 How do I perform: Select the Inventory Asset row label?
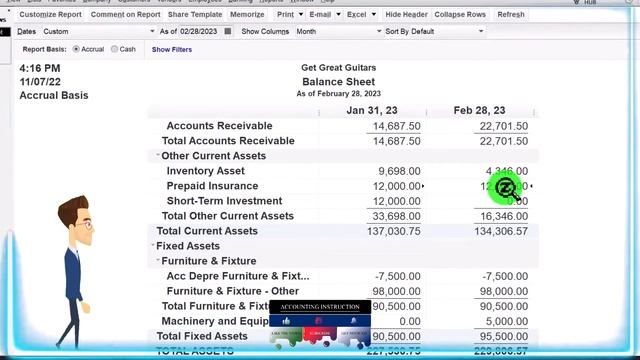[205, 171]
